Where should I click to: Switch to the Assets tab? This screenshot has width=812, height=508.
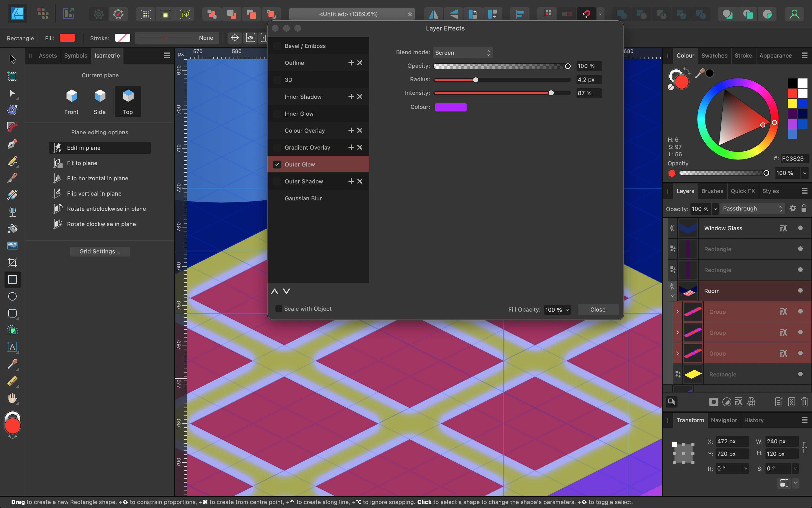[x=48, y=55]
